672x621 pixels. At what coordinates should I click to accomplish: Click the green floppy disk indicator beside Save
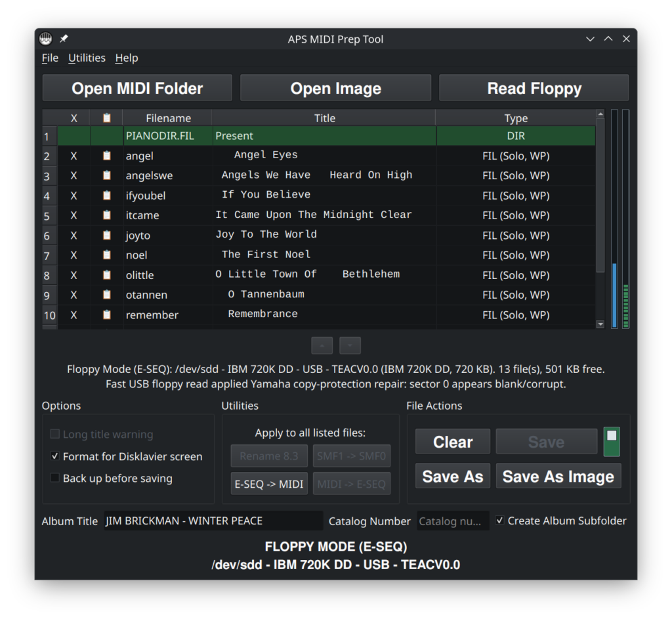coord(611,441)
